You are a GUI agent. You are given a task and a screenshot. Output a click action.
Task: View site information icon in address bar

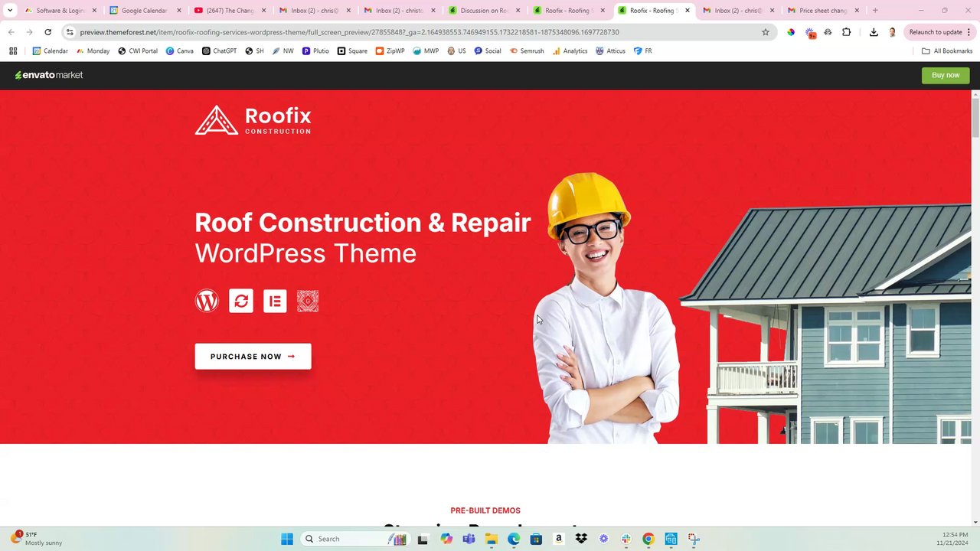pyautogui.click(x=70, y=32)
